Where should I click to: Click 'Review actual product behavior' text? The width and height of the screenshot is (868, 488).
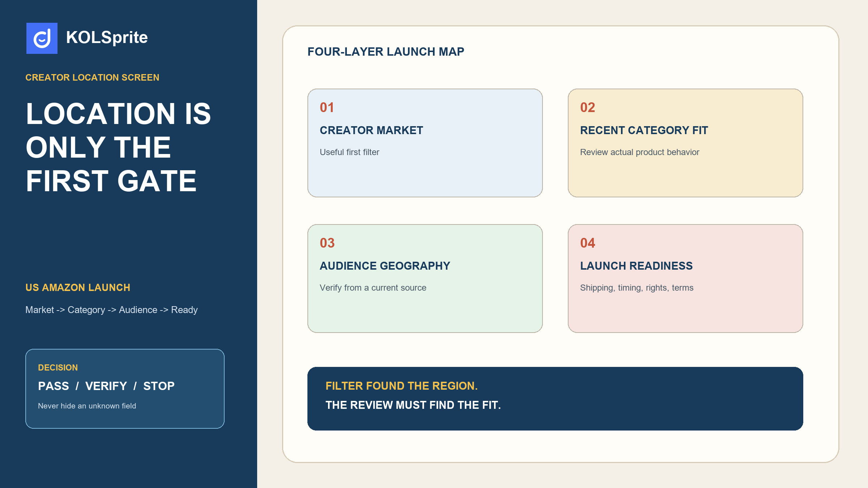pos(639,152)
